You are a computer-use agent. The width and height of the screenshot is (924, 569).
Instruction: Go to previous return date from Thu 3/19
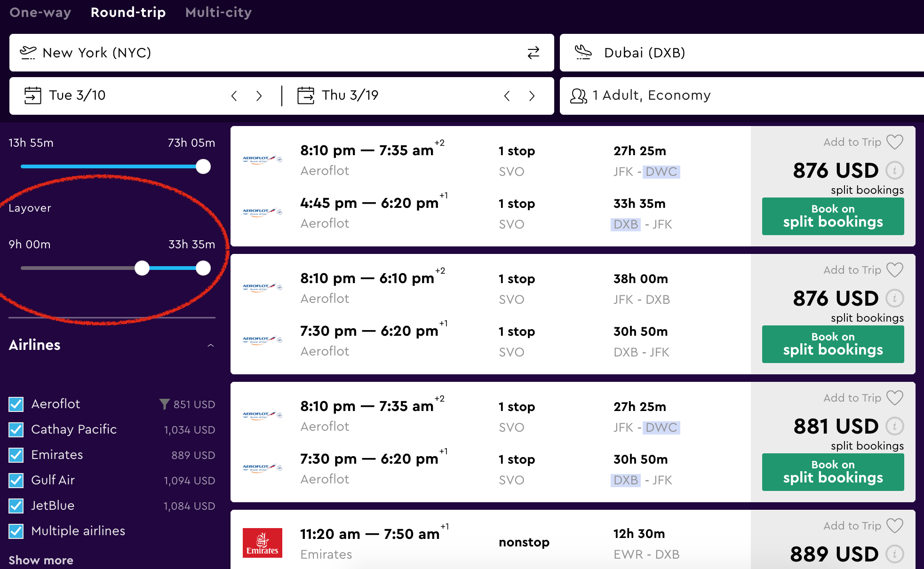pyautogui.click(x=507, y=96)
